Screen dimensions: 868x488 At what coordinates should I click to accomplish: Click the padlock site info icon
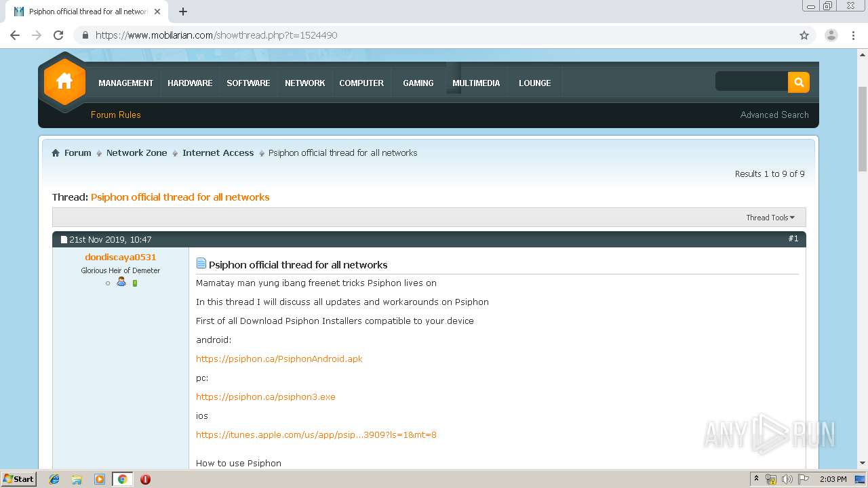(85, 35)
